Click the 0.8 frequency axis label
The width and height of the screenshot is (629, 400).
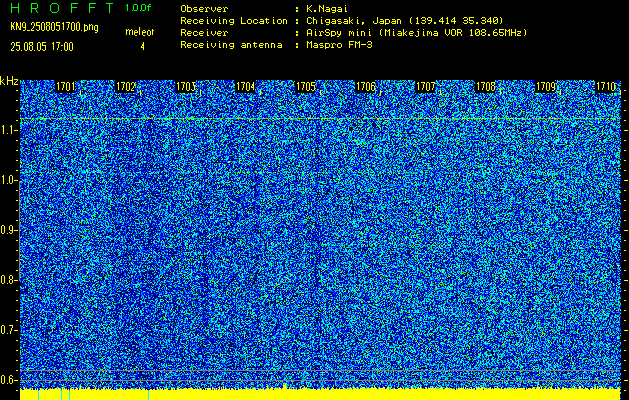[8, 280]
